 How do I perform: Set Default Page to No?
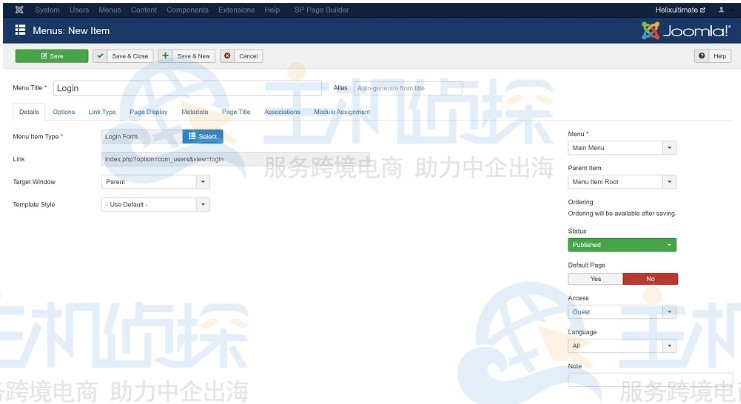point(650,279)
